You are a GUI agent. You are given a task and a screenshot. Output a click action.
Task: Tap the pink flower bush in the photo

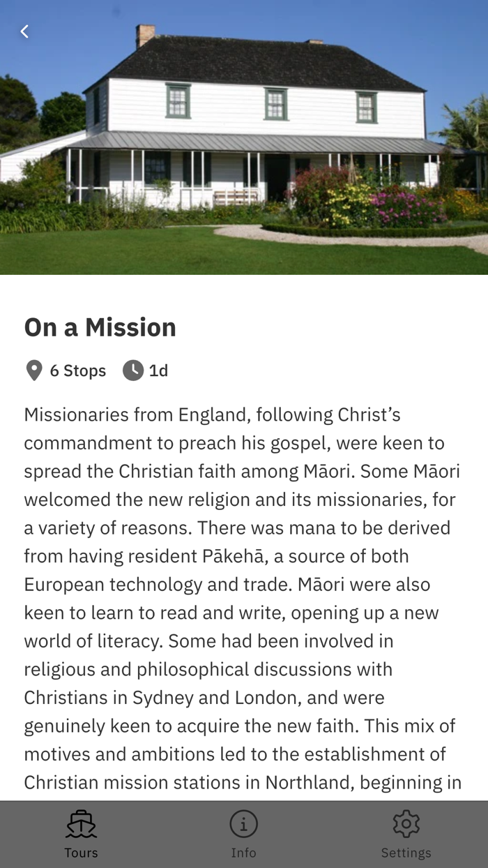pyautogui.click(x=408, y=207)
